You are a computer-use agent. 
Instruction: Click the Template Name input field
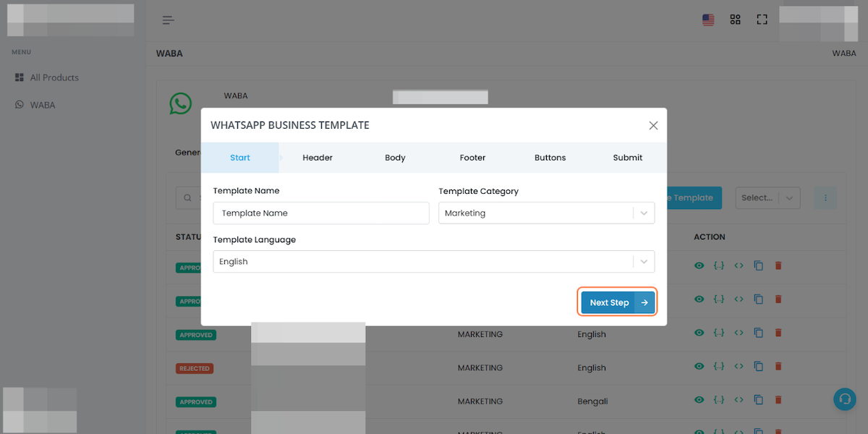(321, 213)
